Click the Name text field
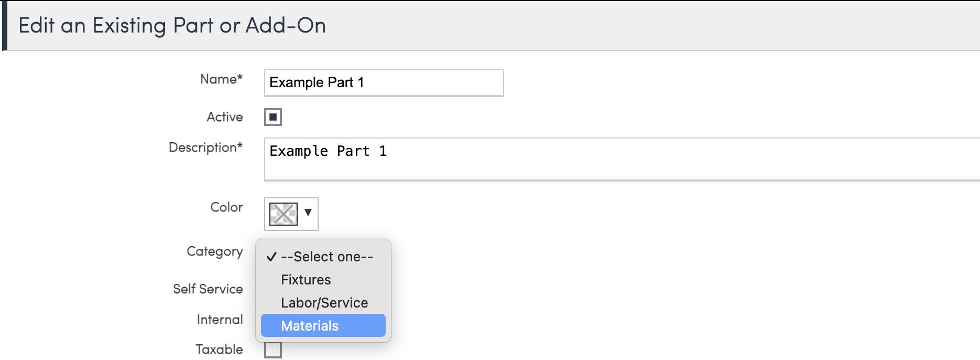 pyautogui.click(x=384, y=83)
